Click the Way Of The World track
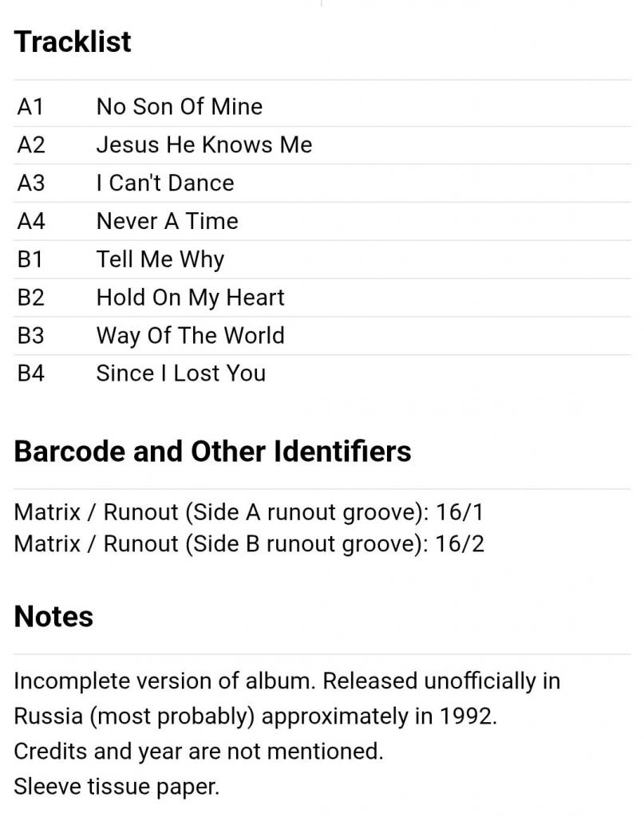 pos(190,335)
